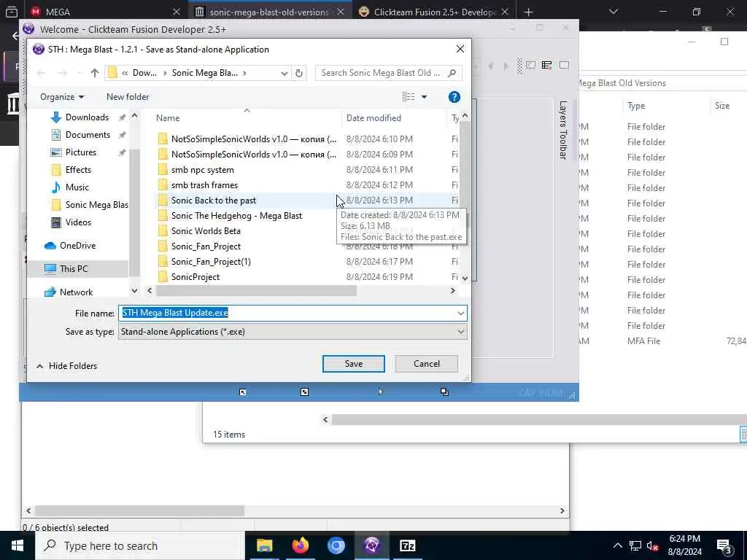The height and width of the screenshot is (560, 747).
Task: Sort files by the Name column header
Action: click(168, 118)
